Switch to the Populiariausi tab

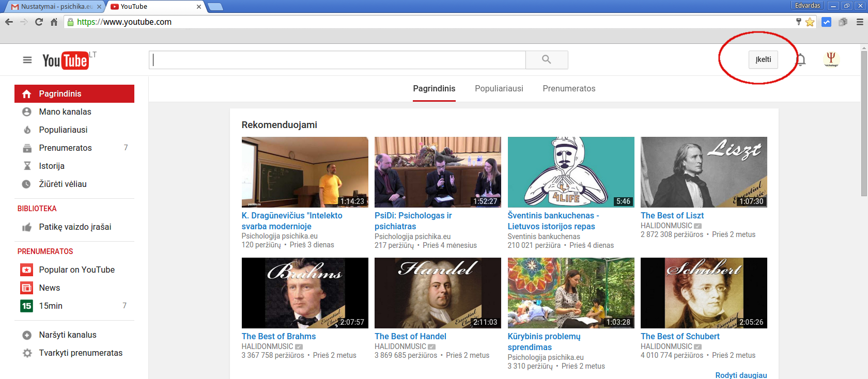pyautogui.click(x=499, y=88)
